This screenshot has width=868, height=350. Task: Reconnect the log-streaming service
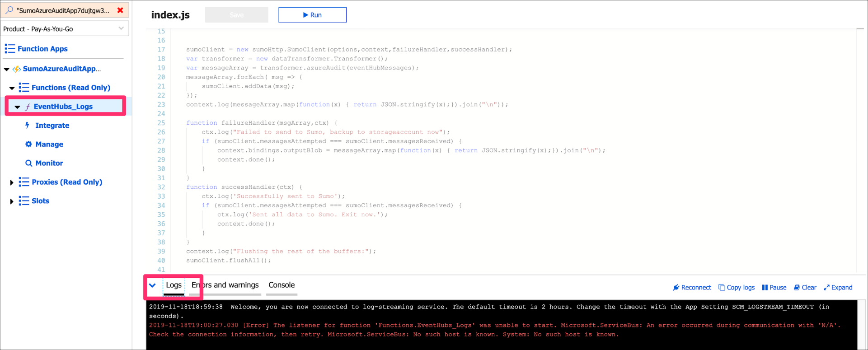(x=691, y=288)
